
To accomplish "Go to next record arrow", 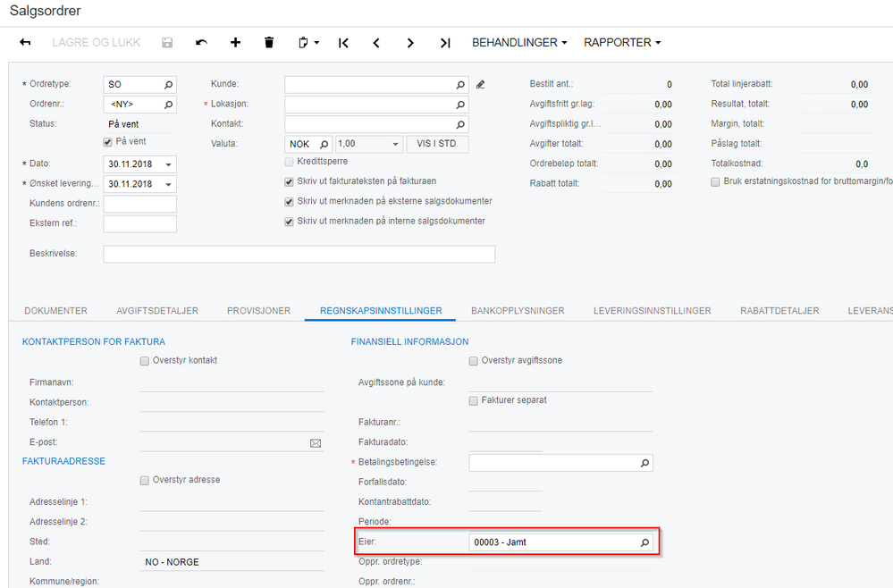I will coord(410,43).
